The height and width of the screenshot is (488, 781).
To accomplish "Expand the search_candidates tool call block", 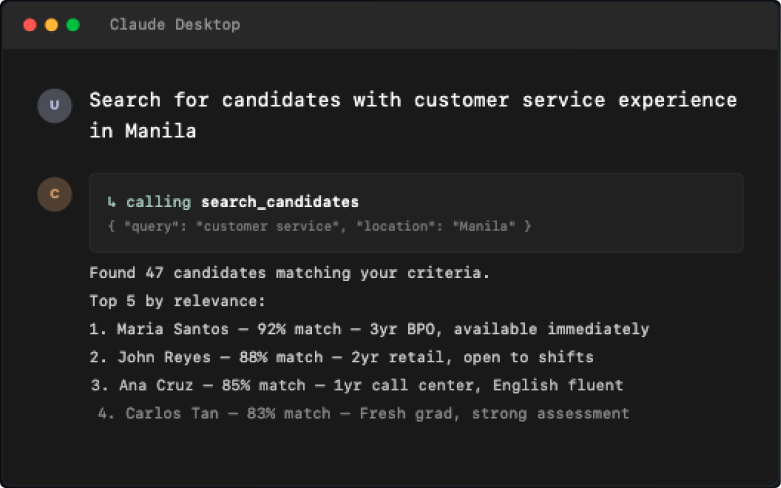I will click(416, 213).
